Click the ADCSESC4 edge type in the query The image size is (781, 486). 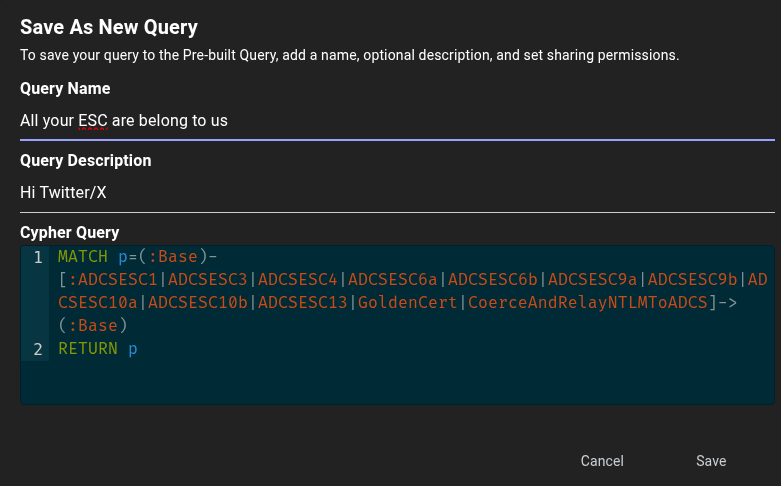[298, 279]
